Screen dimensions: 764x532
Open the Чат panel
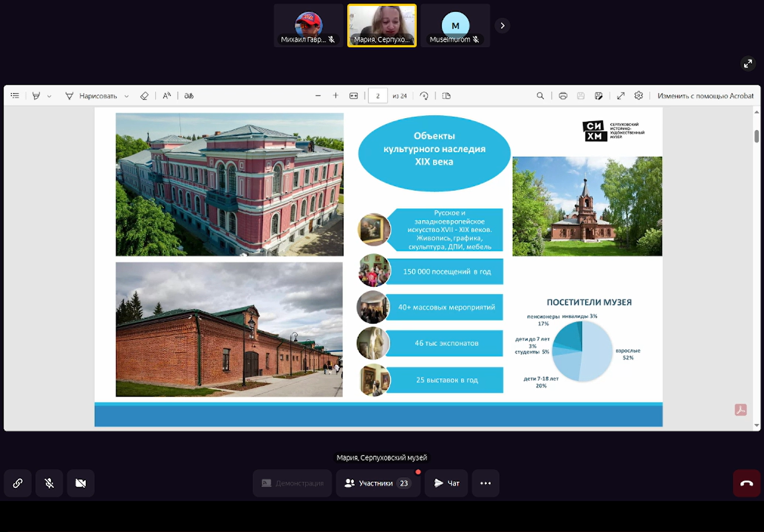click(x=446, y=483)
